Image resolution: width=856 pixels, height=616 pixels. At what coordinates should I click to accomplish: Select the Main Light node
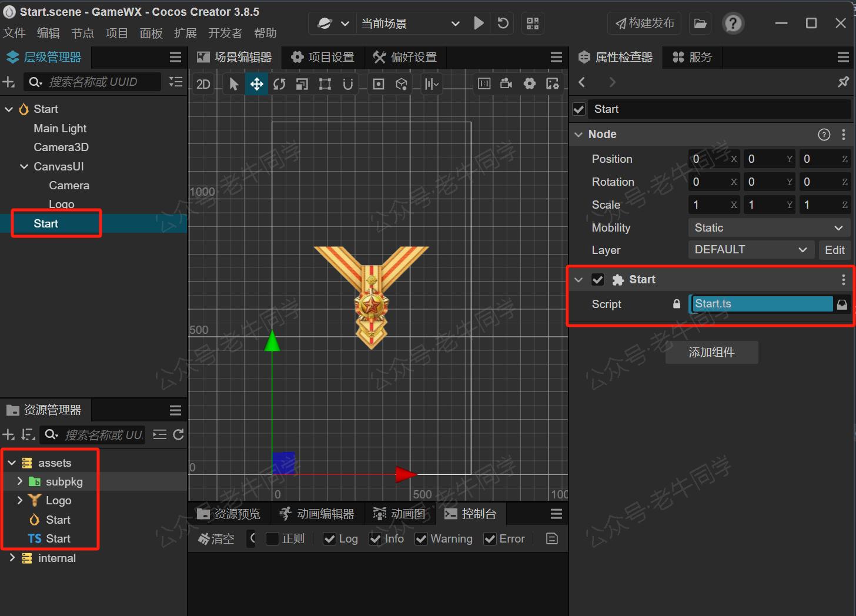pyautogui.click(x=60, y=128)
